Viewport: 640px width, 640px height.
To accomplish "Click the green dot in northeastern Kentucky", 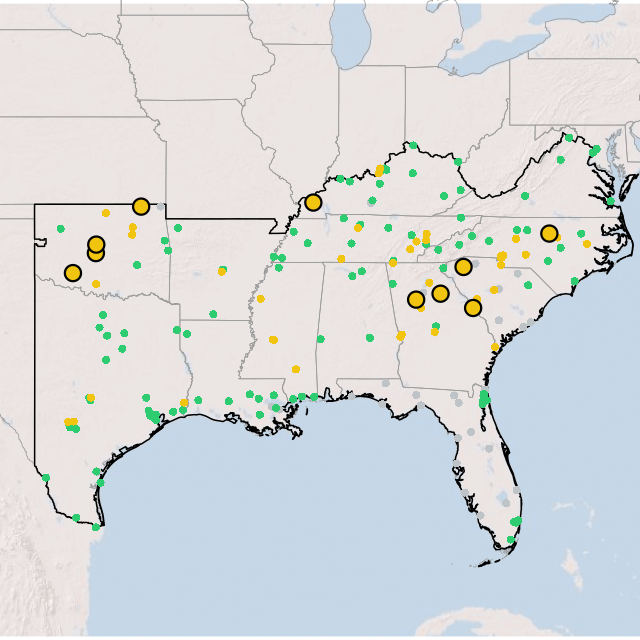I will 458,162.
